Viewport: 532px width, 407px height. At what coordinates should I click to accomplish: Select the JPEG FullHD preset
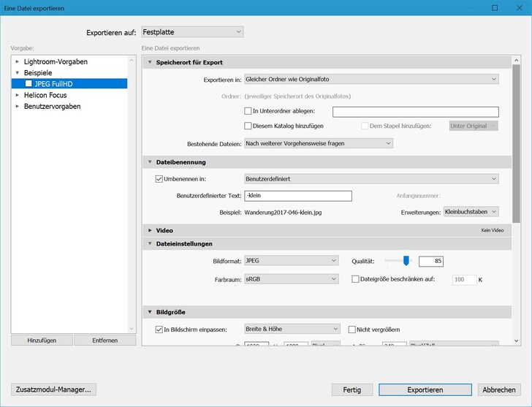(53, 84)
